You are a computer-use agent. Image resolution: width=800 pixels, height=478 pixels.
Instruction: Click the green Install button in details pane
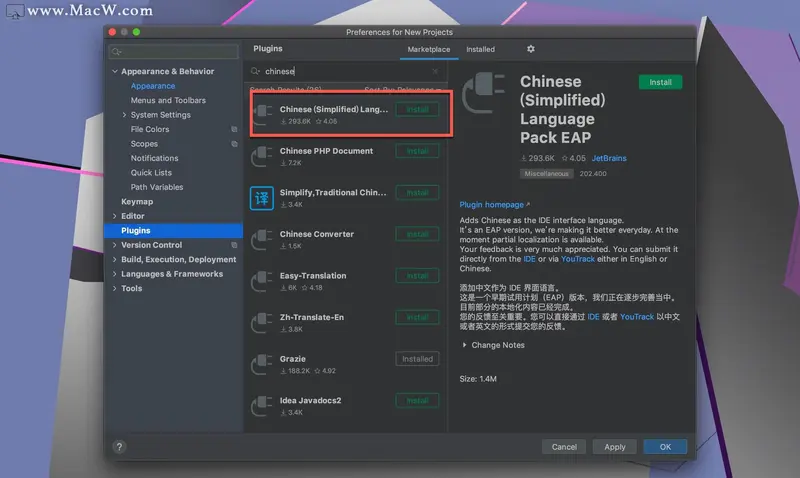(x=660, y=82)
